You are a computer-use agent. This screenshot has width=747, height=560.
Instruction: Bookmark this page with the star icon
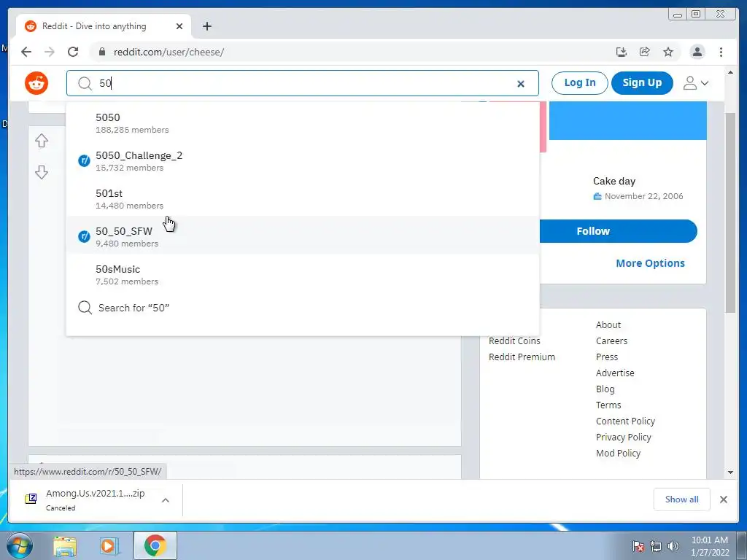668,52
